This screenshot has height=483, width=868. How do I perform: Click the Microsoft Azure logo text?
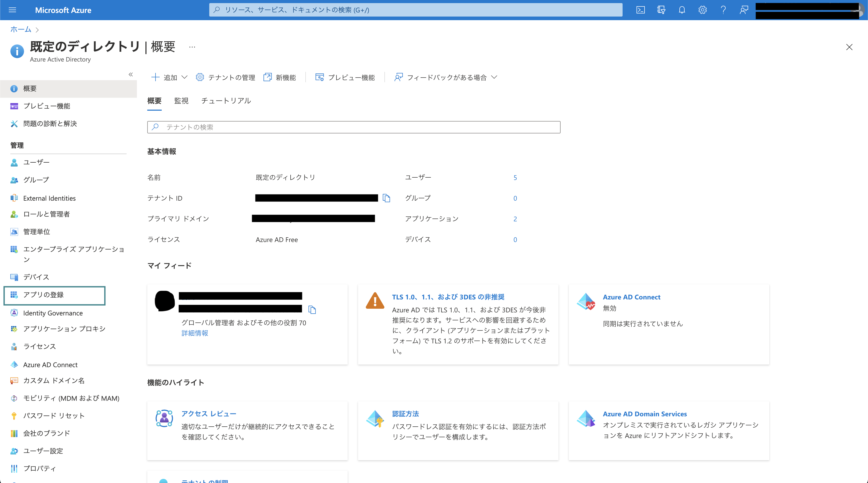[63, 10]
